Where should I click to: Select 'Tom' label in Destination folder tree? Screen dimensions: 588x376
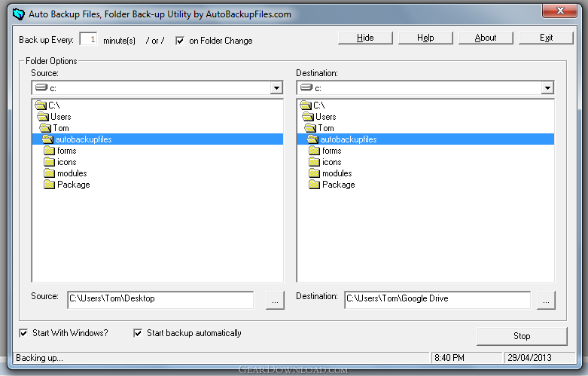pyautogui.click(x=326, y=128)
